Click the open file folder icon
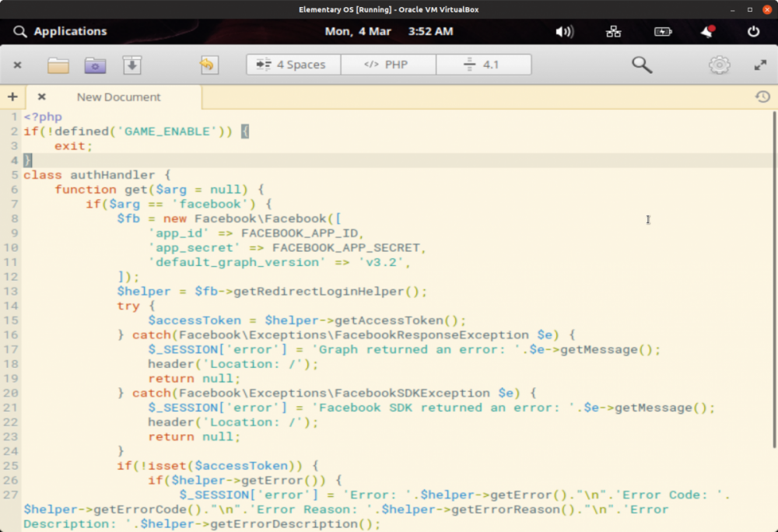 [x=58, y=65]
